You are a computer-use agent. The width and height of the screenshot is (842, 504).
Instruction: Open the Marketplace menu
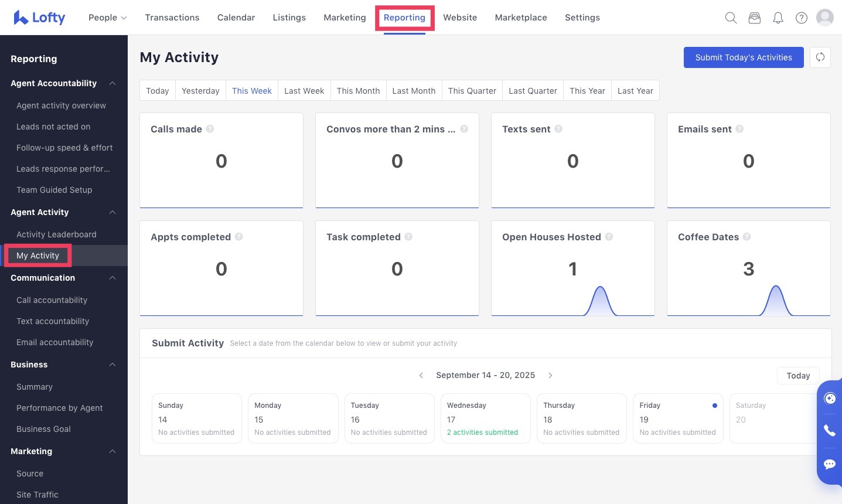(x=520, y=18)
